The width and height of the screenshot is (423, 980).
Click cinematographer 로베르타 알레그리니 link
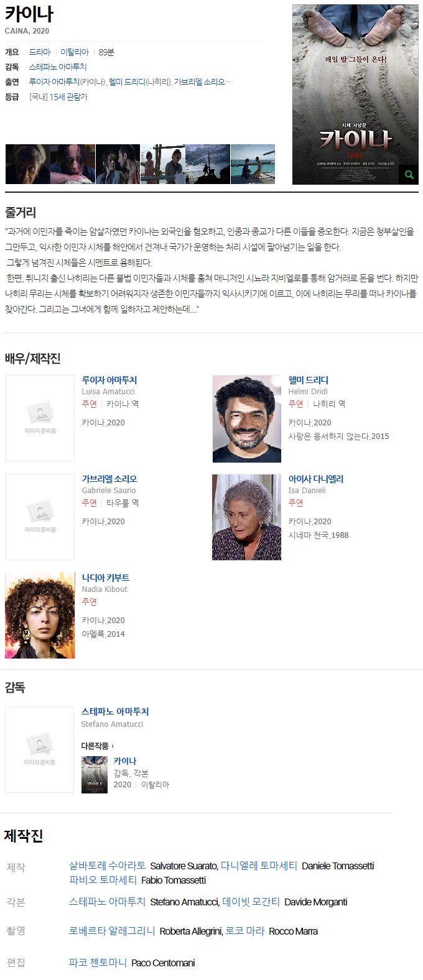[x=112, y=931]
